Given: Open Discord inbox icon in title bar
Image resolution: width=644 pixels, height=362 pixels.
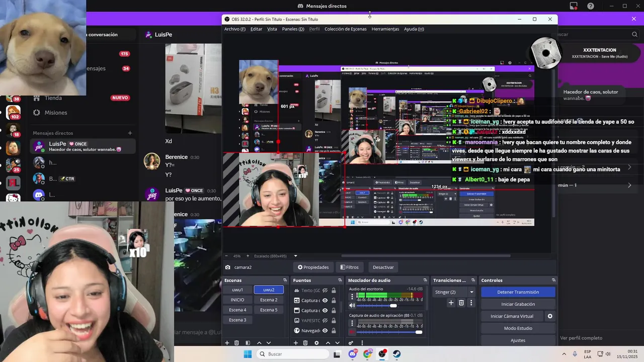Looking at the screenshot, I should coord(574,6).
